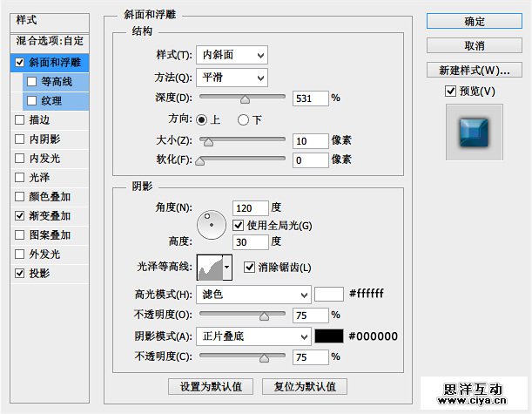Open the gloss contour curve thumbnail
Viewport: 532px width, 414px height.
coord(210,267)
